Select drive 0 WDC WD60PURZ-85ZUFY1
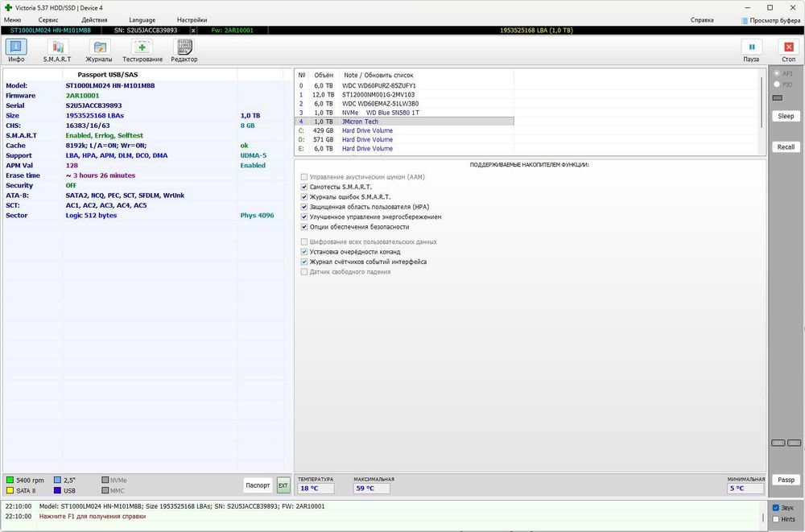The width and height of the screenshot is (805, 532). coord(405,86)
